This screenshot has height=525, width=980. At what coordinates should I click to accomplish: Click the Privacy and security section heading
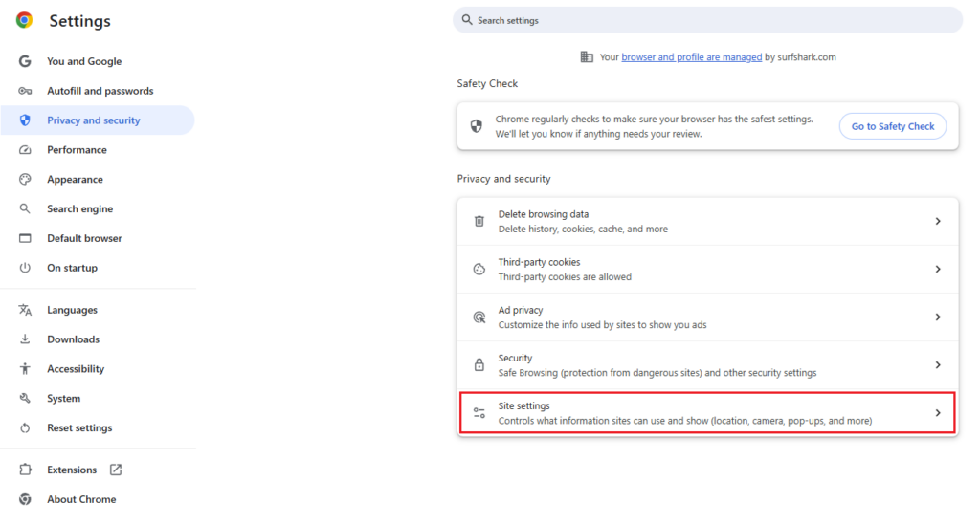pyautogui.click(x=503, y=179)
